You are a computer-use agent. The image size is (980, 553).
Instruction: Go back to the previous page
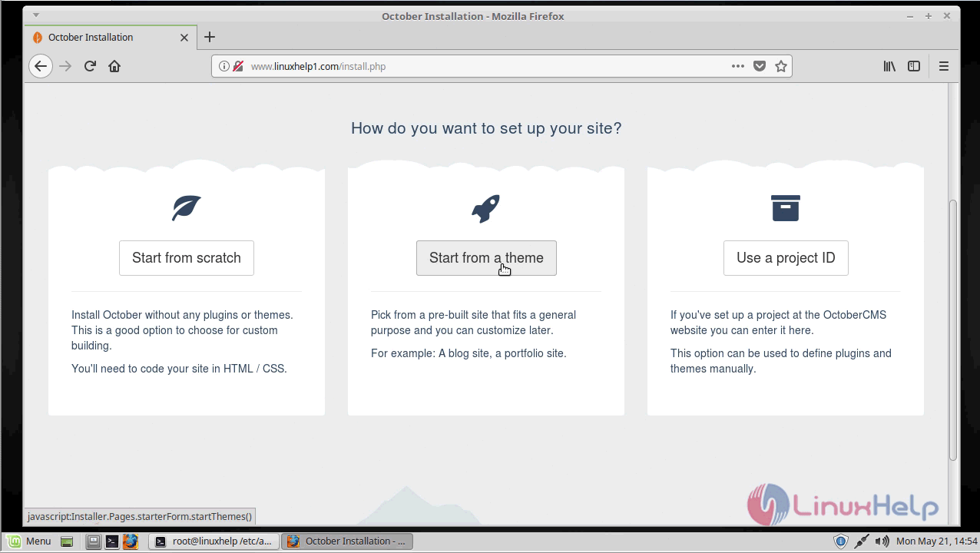click(x=41, y=66)
